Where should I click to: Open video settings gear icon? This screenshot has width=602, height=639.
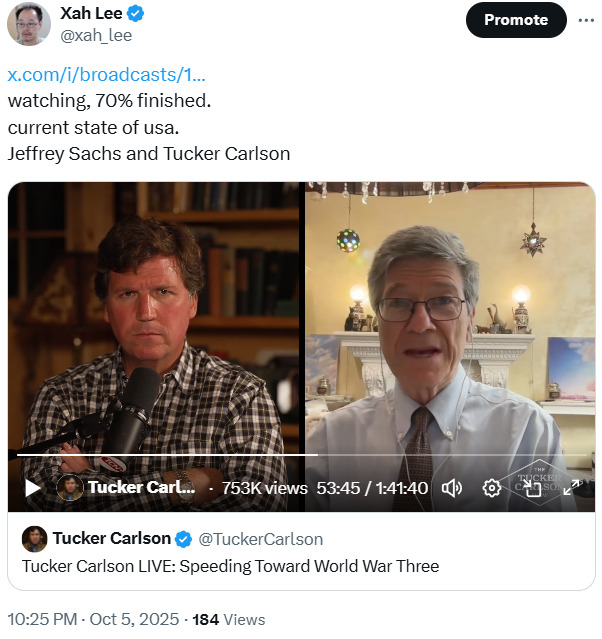click(x=491, y=488)
